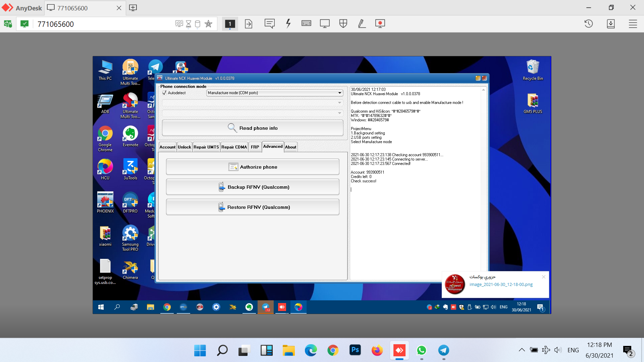Open remote taskbar search icon
Viewport: 644px width, 362px height.
(117, 307)
